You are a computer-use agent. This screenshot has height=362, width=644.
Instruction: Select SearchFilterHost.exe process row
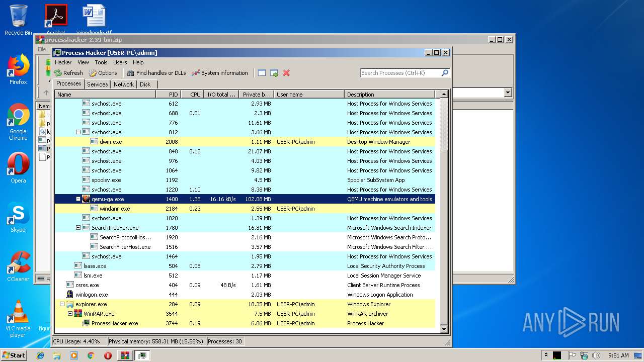pyautogui.click(x=245, y=247)
